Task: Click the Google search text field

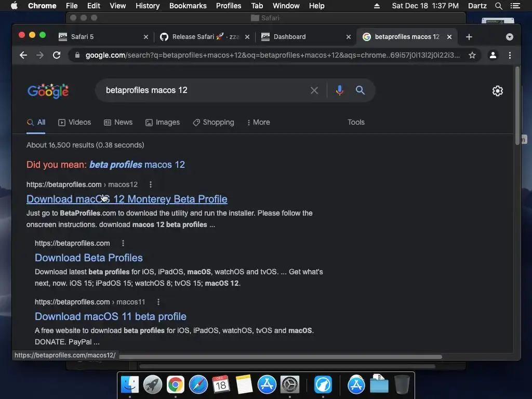Action: pos(204,90)
